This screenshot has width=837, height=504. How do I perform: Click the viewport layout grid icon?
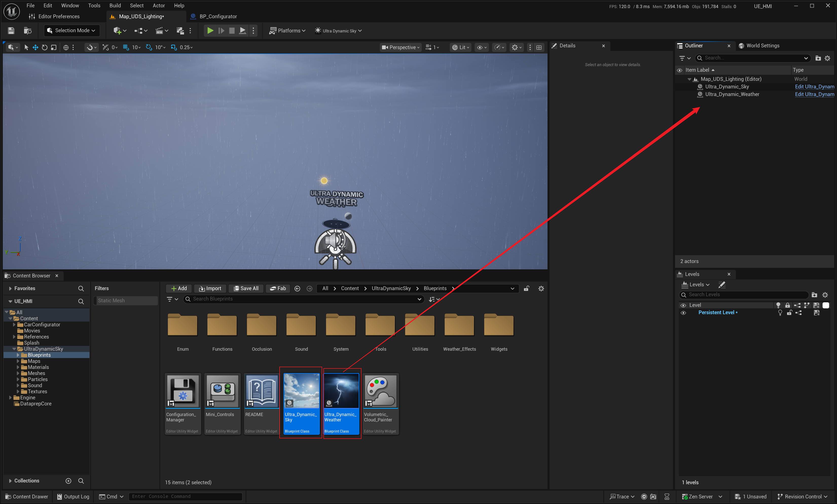539,47
